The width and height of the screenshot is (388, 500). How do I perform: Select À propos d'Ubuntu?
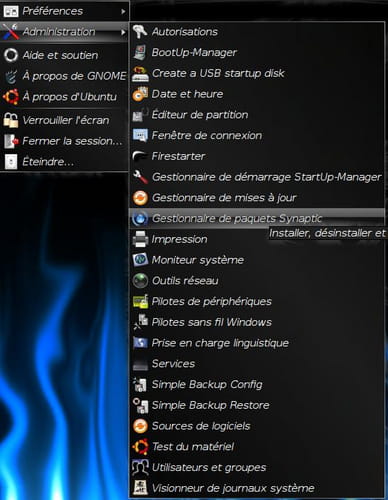point(64,97)
